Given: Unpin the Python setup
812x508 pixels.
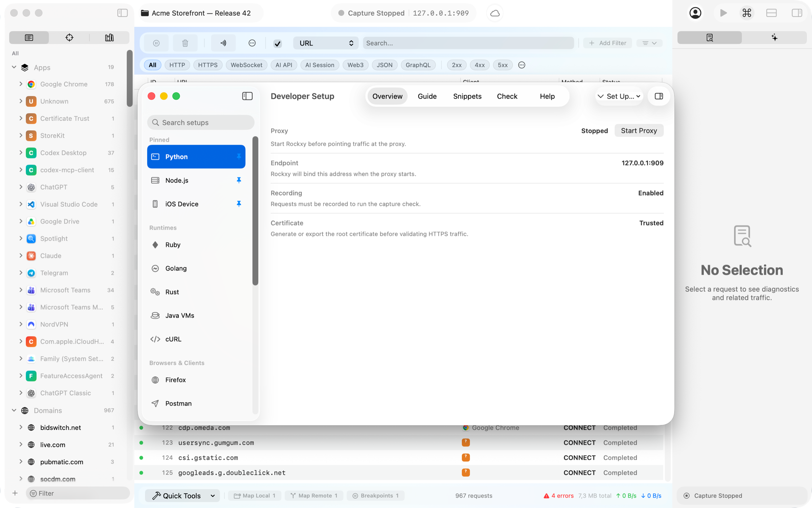Looking at the screenshot, I should tap(239, 156).
